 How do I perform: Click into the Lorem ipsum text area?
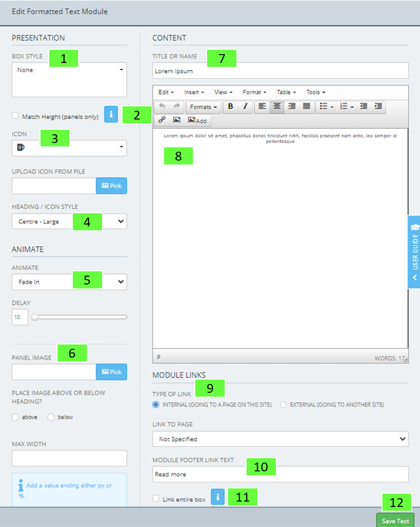[280, 238]
